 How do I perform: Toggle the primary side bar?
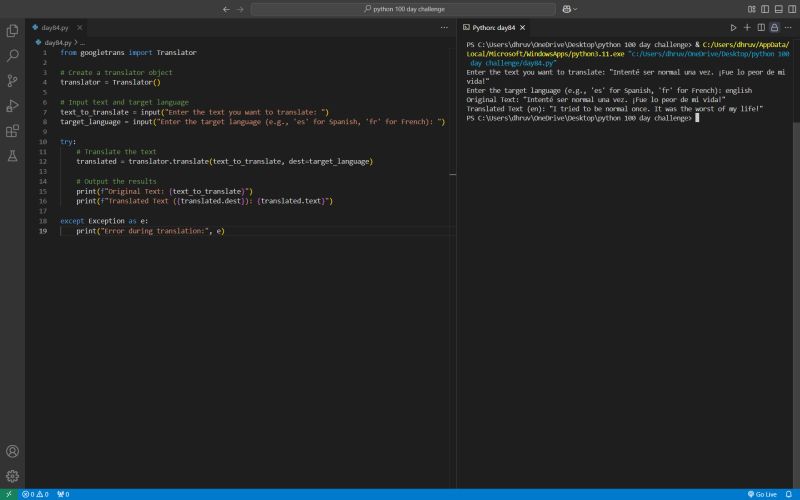point(765,9)
